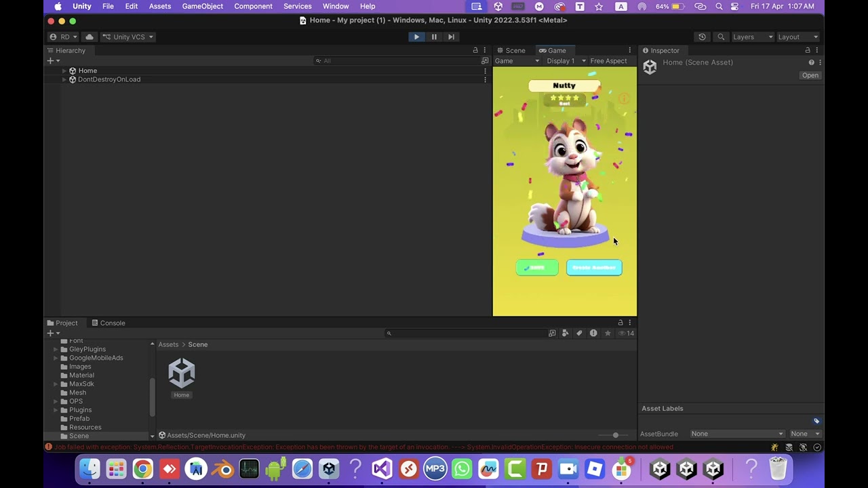Click the Hierarchy add (+) button
Image resolution: width=868 pixels, height=488 pixels.
click(x=53, y=61)
